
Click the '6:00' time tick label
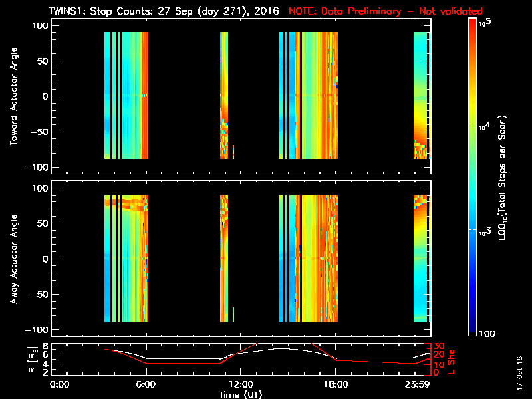tap(146, 385)
